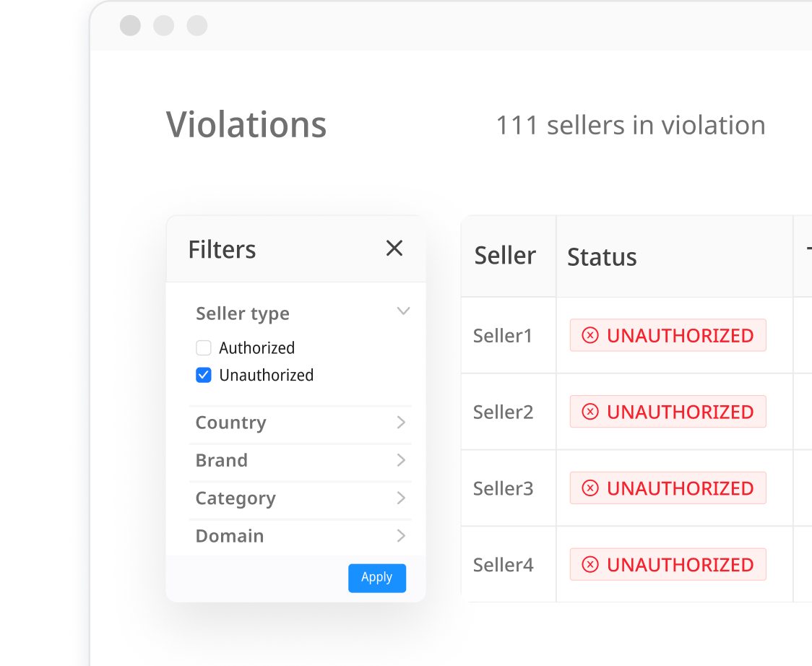Viewport: 812px width, 666px height.
Task: Click the first gray window control dot
Action: click(131, 26)
